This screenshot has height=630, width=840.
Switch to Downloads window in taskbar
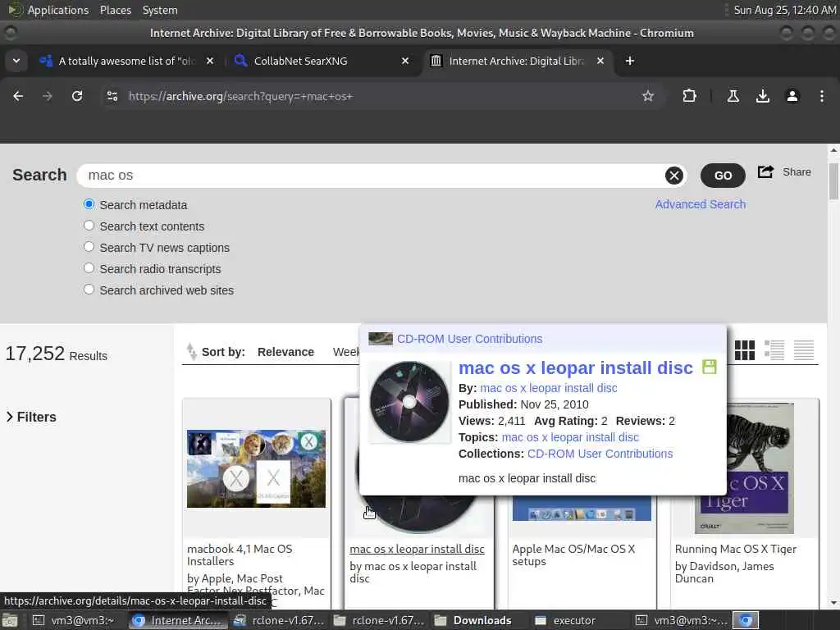[473, 620]
